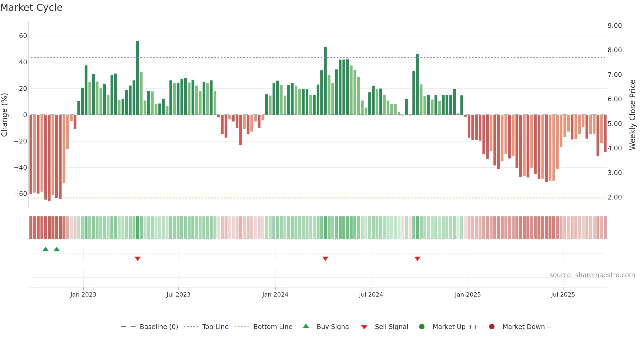Click the Market Up ++ green dot
This screenshot has height=362, width=644.
pyautogui.click(x=422, y=327)
